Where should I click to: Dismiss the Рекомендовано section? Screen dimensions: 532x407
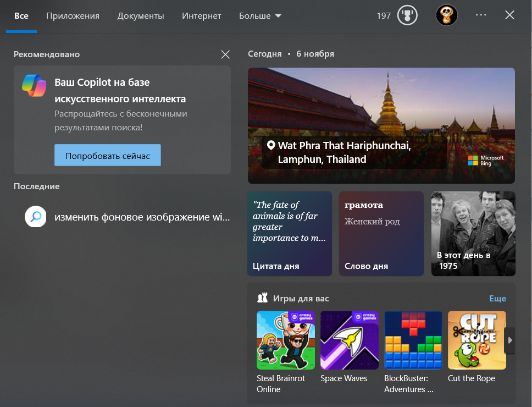225,54
